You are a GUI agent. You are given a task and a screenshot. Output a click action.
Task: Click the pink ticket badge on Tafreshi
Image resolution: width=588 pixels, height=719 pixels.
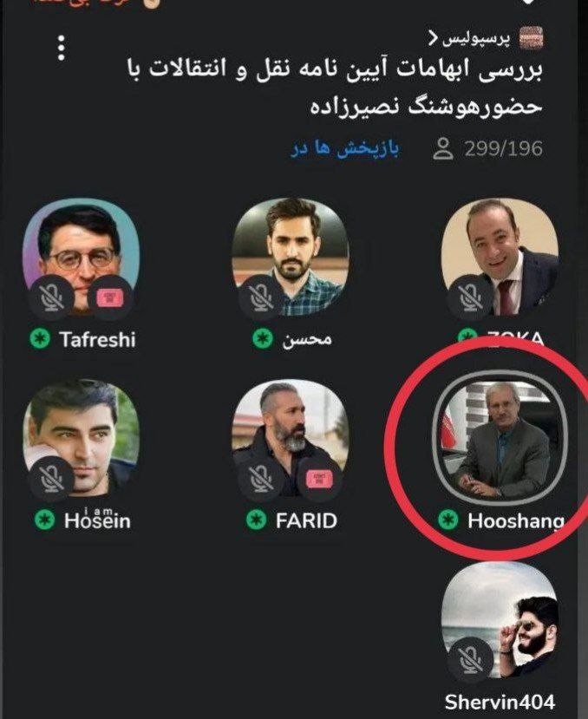point(110,298)
